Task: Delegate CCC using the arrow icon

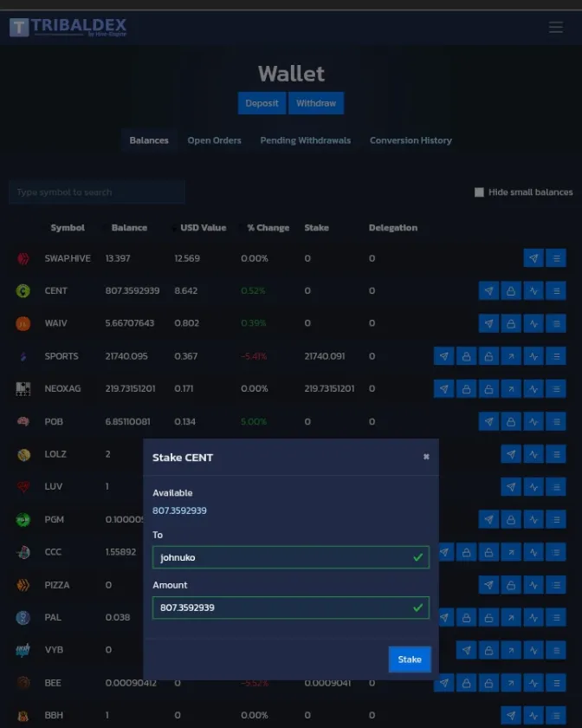Action: [x=511, y=552]
